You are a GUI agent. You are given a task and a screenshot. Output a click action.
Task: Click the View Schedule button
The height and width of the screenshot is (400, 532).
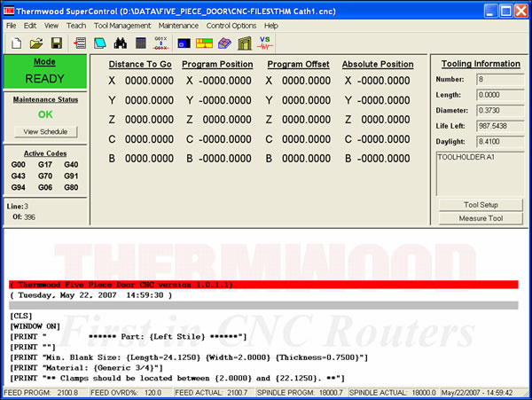coord(45,131)
